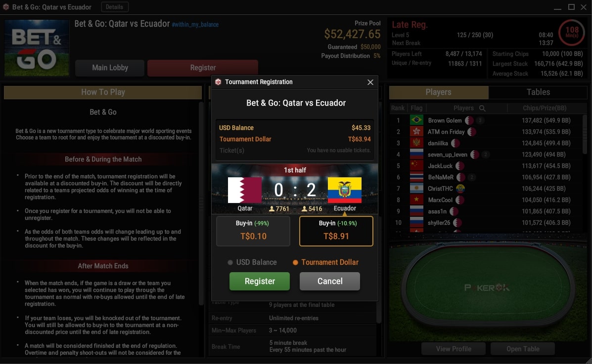The height and width of the screenshot is (364, 592).
Task: Open the Details button in title bar
Action: pyautogui.click(x=115, y=7)
